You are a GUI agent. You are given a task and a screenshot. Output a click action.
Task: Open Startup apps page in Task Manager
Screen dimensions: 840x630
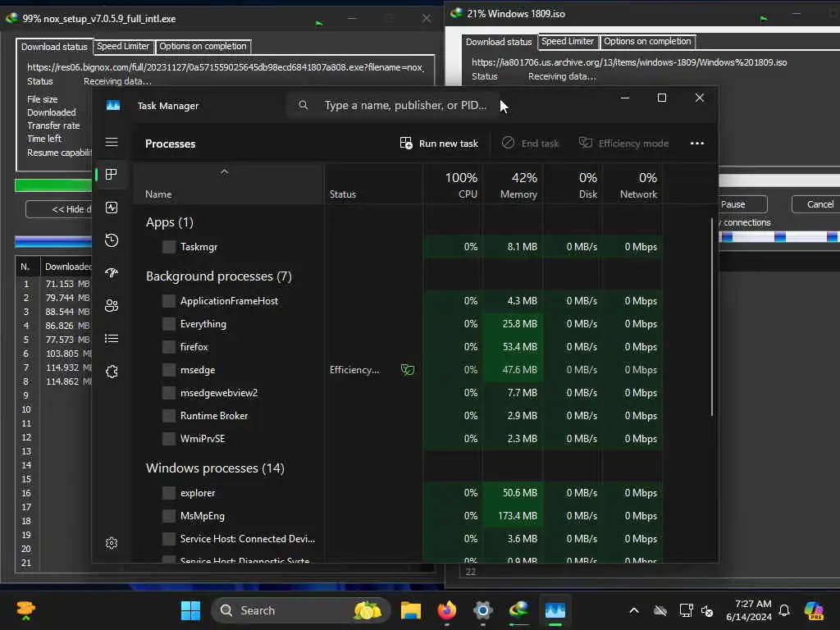click(112, 273)
